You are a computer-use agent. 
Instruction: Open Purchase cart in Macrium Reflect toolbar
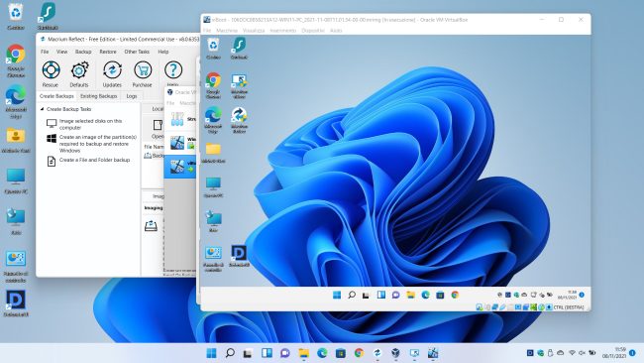(x=142, y=74)
